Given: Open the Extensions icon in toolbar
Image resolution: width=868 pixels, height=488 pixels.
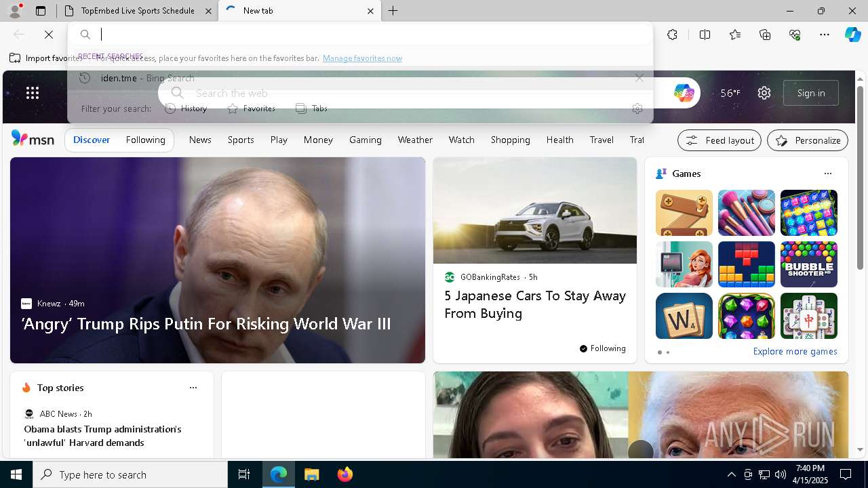Looking at the screenshot, I should [672, 35].
